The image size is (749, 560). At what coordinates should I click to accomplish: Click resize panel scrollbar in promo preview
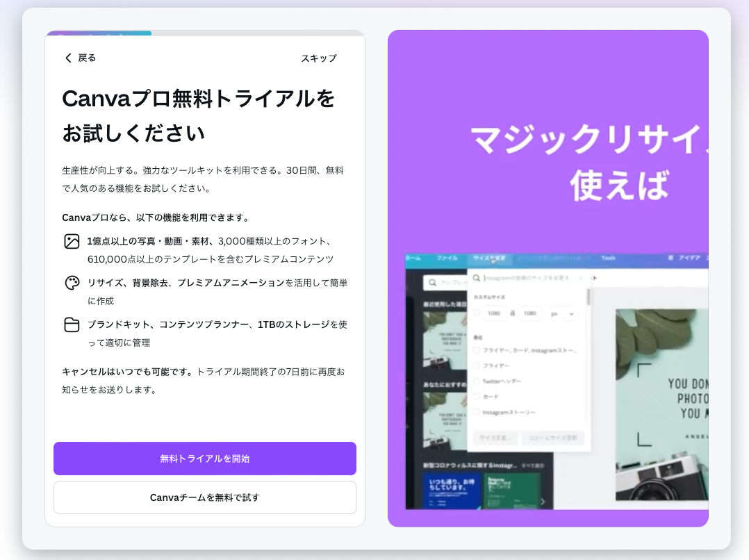[588, 297]
